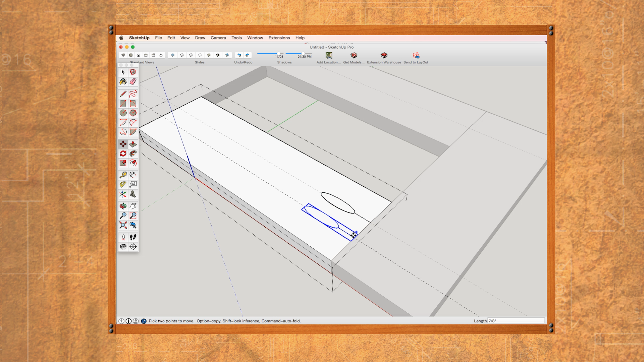This screenshot has width=644, height=362.
Task: Choose the Pie tool
Action: pos(133,132)
